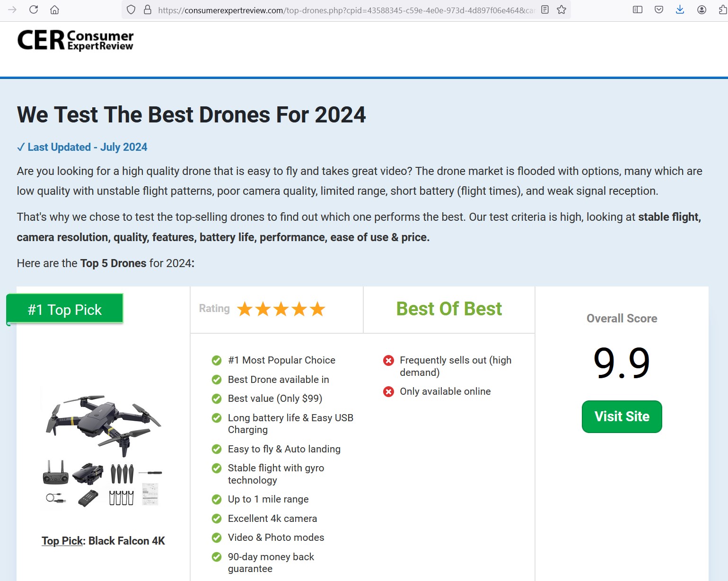Click the five-star rating graphic
The height and width of the screenshot is (581, 728).
tap(281, 309)
